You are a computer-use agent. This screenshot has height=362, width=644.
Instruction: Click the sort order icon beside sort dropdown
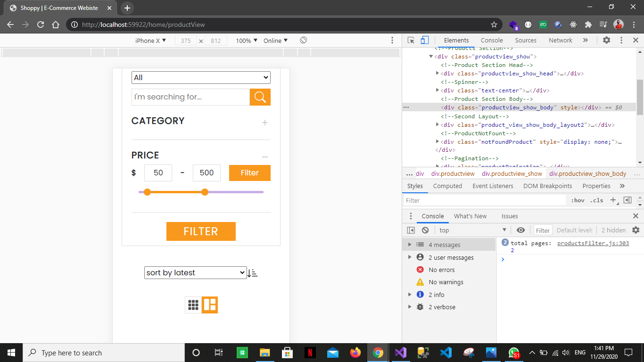click(x=253, y=272)
